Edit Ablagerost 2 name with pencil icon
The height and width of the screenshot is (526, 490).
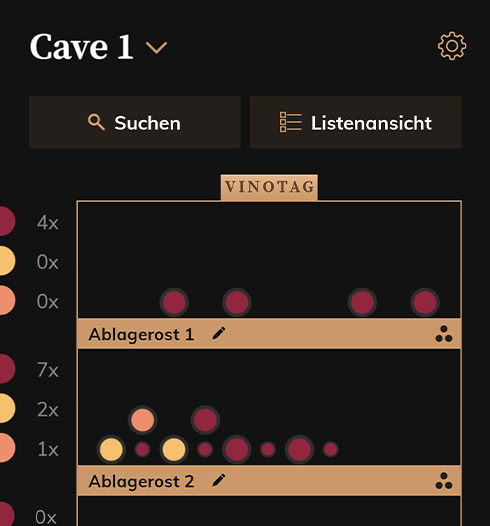(219, 481)
